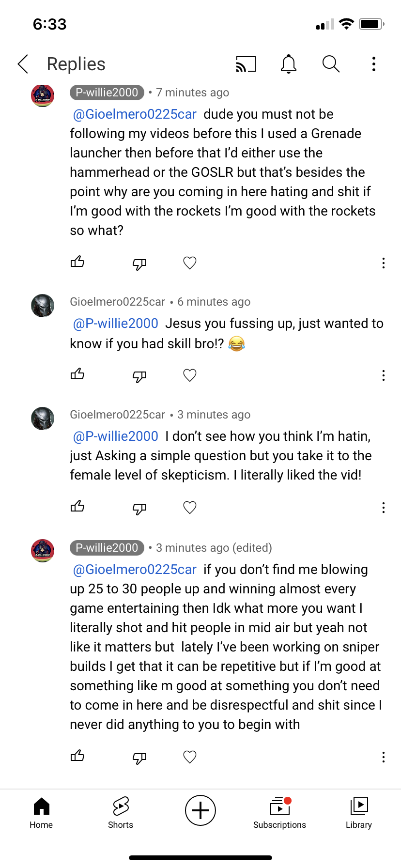Viewport: 401px width, 868px height.
Task: Like the Grenade launcher reply
Action: click(77, 263)
